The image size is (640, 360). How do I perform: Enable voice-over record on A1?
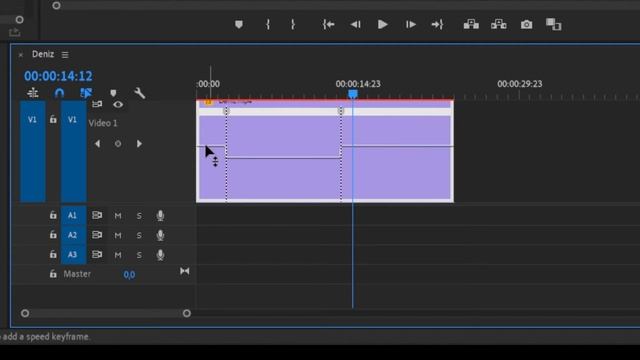pos(160,216)
